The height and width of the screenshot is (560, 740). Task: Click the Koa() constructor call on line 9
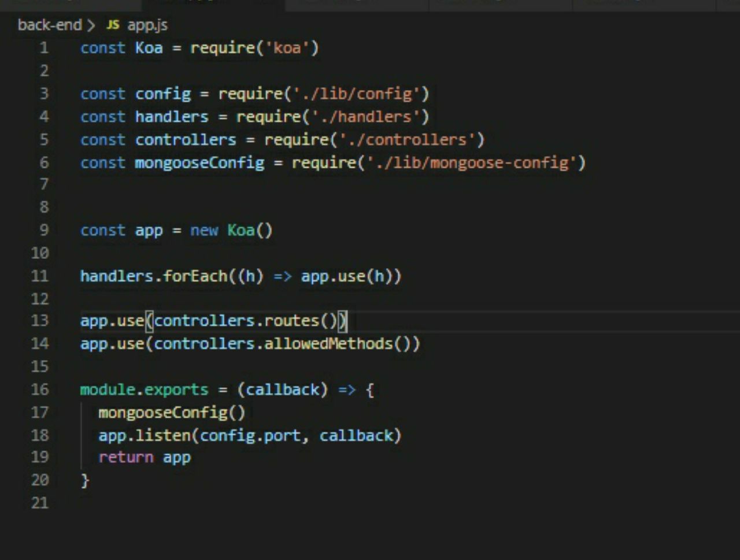click(x=250, y=231)
